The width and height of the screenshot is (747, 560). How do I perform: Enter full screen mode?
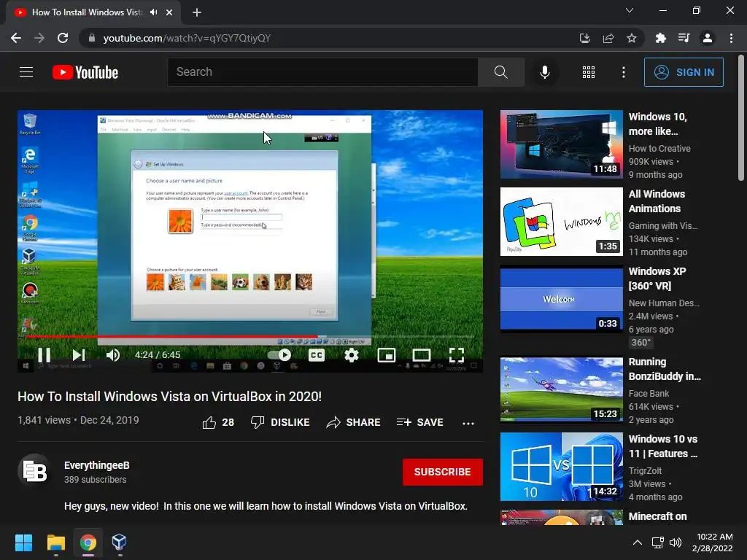pos(457,355)
